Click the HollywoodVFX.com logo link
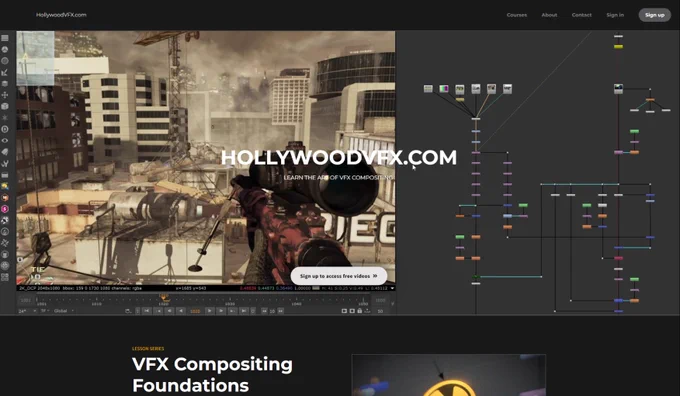Screen dimensions: 680x396 coord(61,15)
